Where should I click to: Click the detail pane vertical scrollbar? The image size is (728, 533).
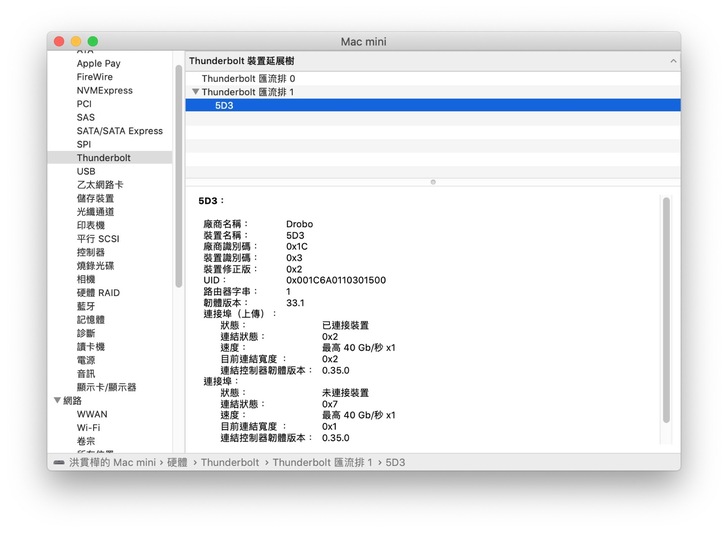(666, 310)
